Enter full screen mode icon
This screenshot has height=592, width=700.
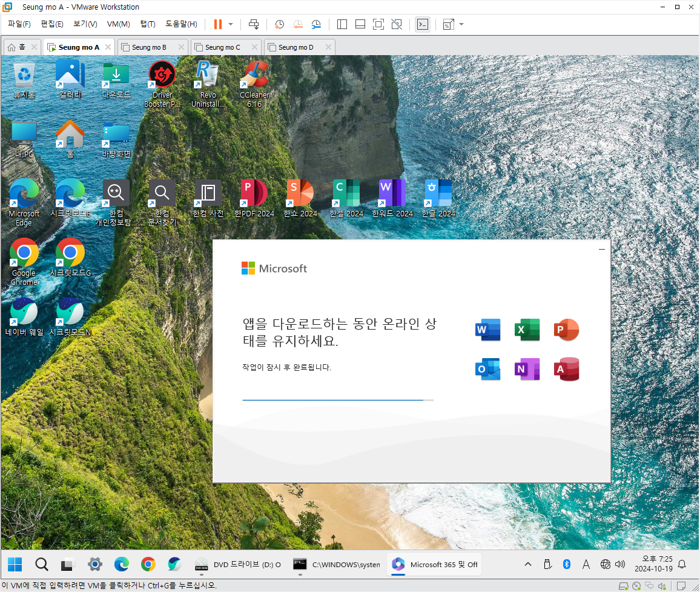[378, 24]
